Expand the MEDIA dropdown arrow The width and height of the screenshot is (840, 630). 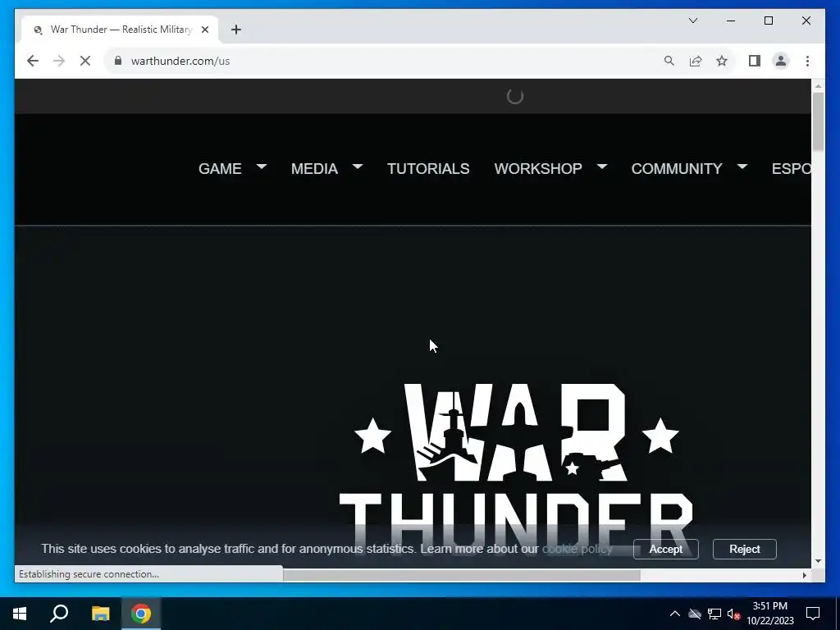(358, 167)
